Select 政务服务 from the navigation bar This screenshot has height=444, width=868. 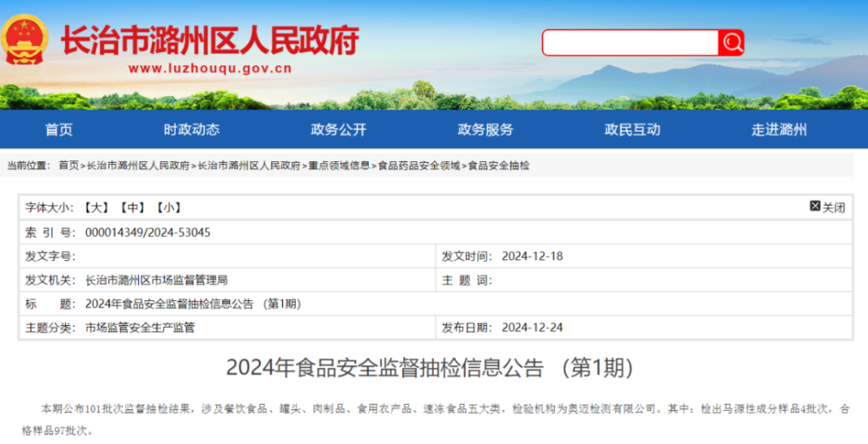tap(485, 130)
